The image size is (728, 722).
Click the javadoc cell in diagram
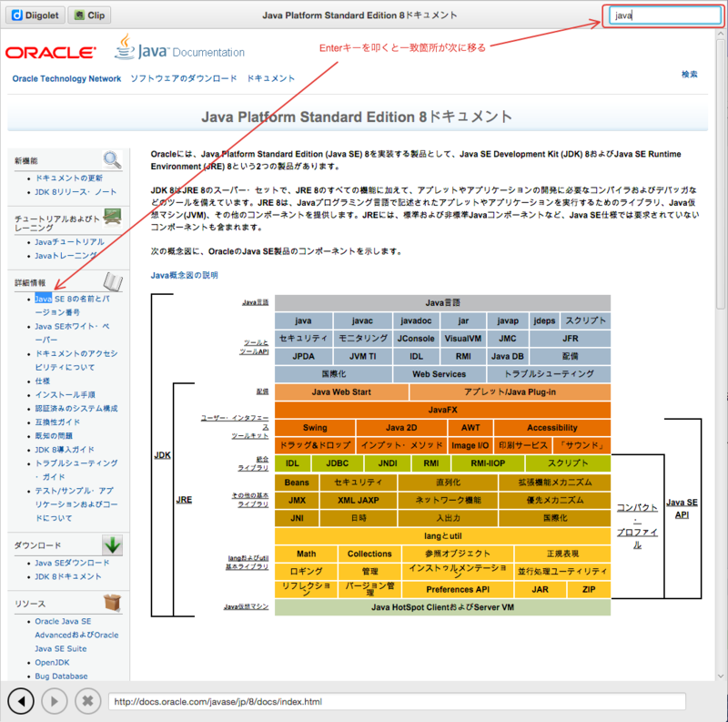click(x=416, y=320)
